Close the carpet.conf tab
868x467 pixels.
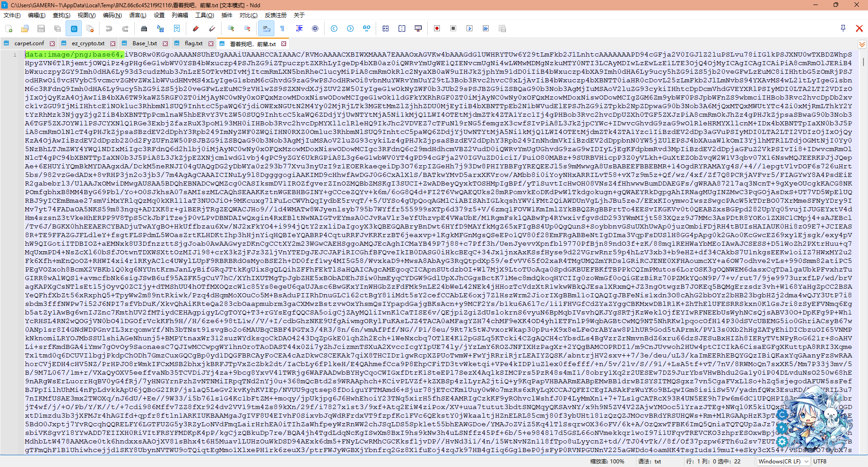(52, 43)
